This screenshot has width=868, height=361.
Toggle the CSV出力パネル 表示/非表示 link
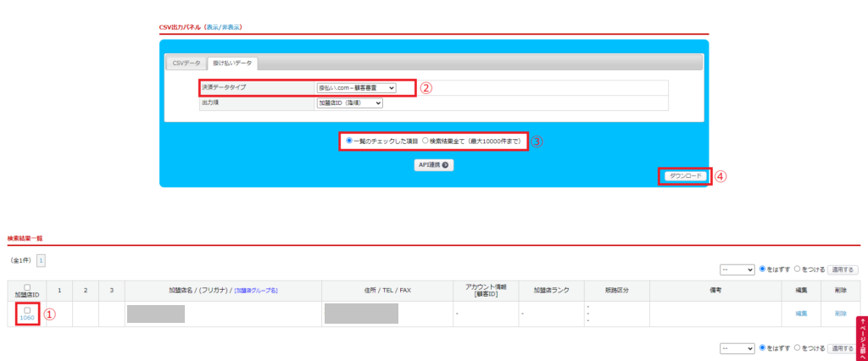224,26
